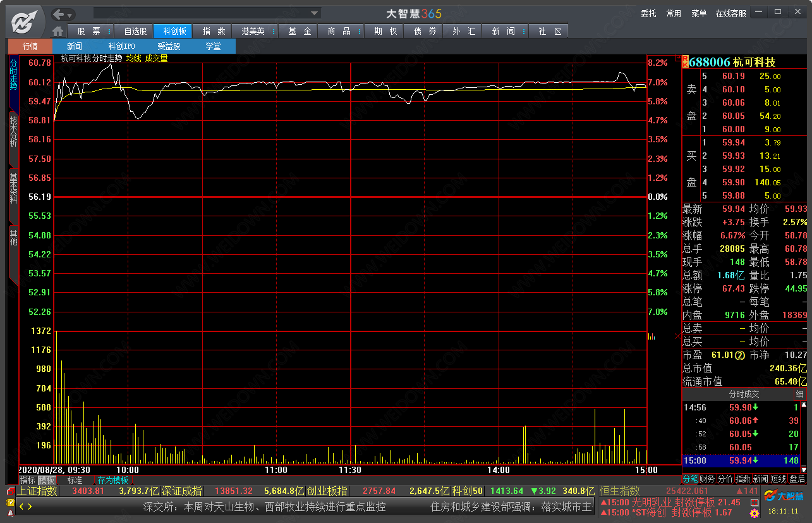Switch to the 自选股 tab
This screenshot has width=812, height=523.
click(135, 31)
